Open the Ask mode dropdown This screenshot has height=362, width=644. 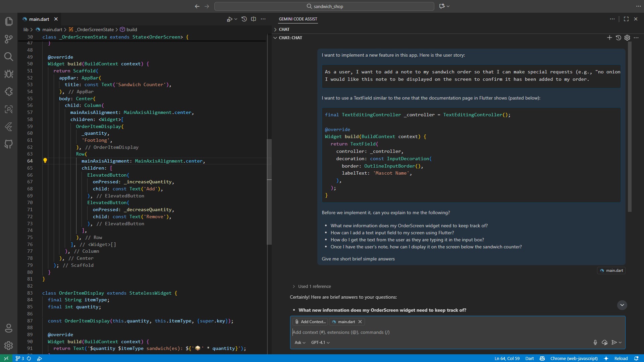[x=300, y=343]
